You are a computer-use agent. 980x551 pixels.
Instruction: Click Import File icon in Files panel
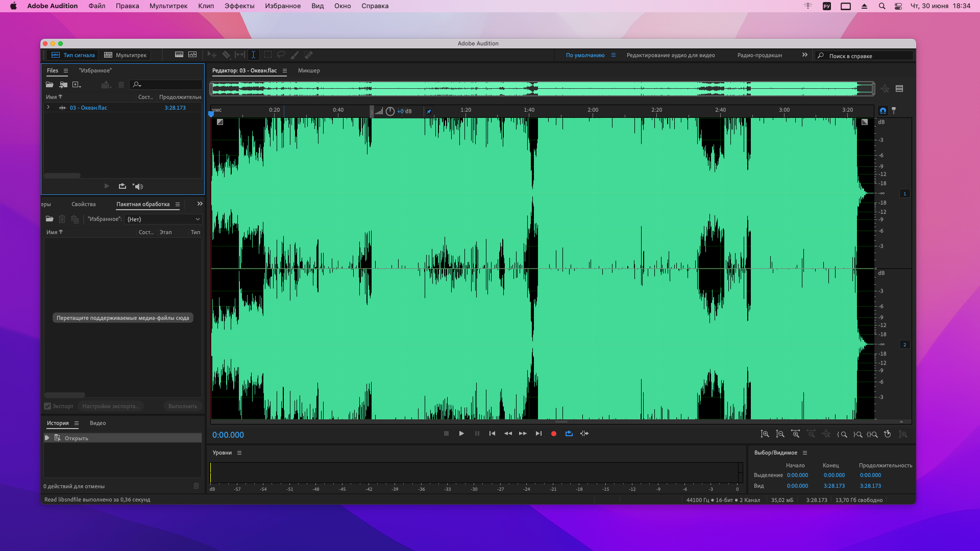(63, 85)
